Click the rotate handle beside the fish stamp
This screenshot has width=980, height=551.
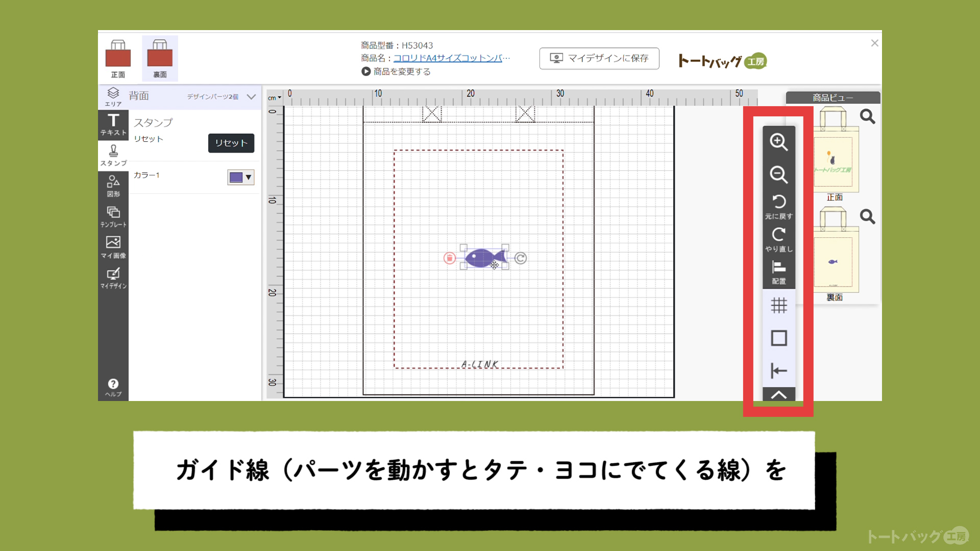(x=521, y=258)
